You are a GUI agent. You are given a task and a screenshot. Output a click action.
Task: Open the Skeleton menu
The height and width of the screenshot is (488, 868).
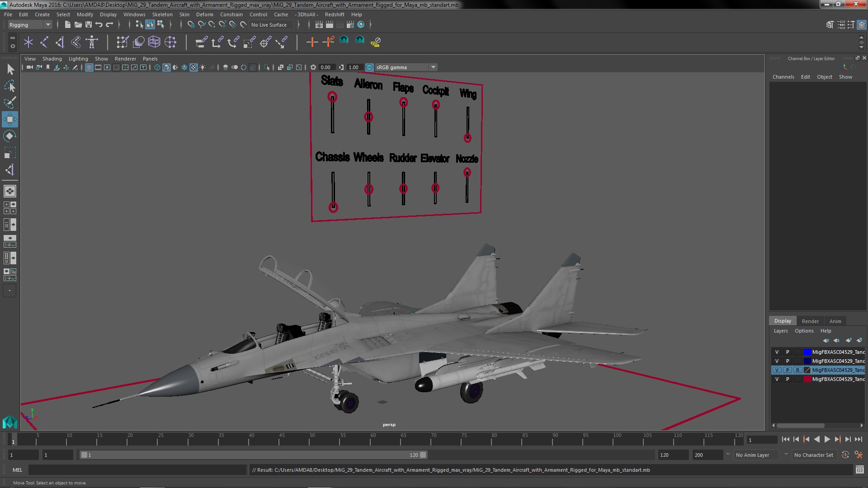(x=162, y=14)
